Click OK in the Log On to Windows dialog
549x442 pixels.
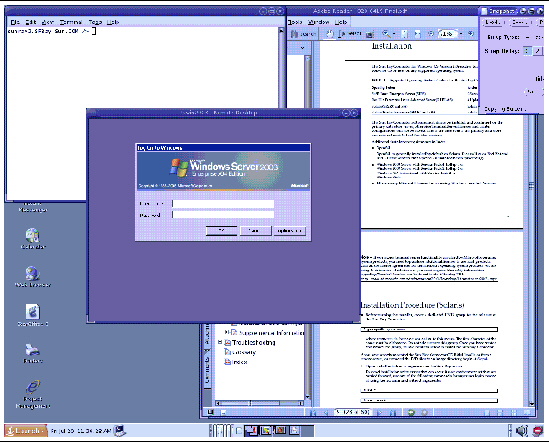tap(221, 230)
